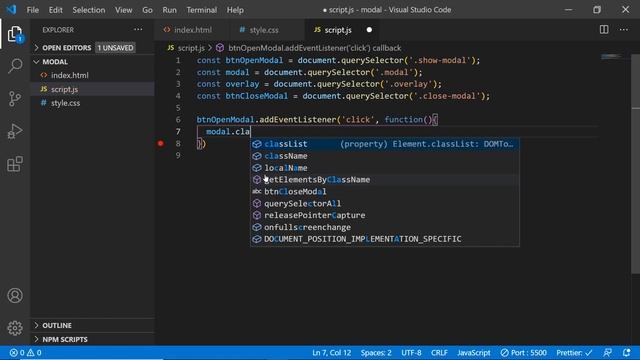Click the errors and warnings status indicator
The width and height of the screenshot is (640, 360).
coord(25,353)
